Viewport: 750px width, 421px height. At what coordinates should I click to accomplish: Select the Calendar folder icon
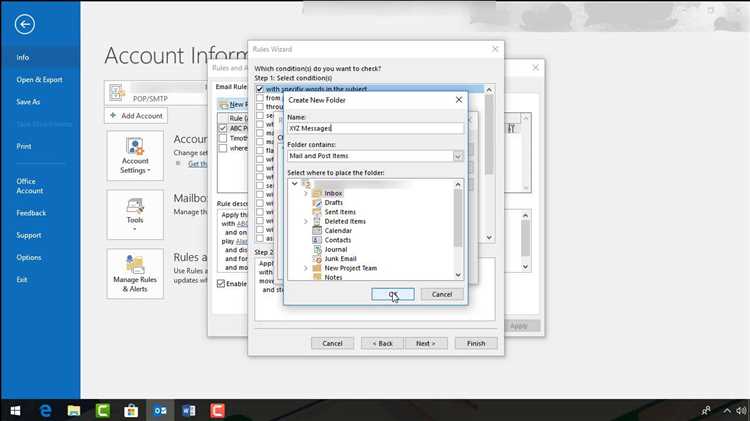(x=317, y=231)
